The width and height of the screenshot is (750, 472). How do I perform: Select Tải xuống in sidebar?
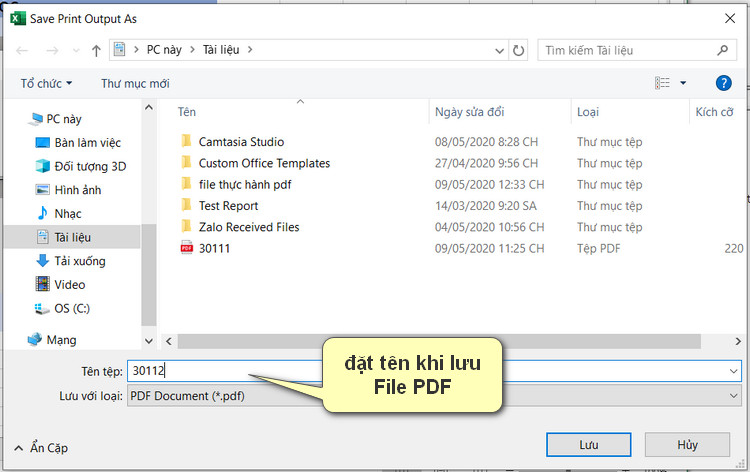click(x=80, y=261)
